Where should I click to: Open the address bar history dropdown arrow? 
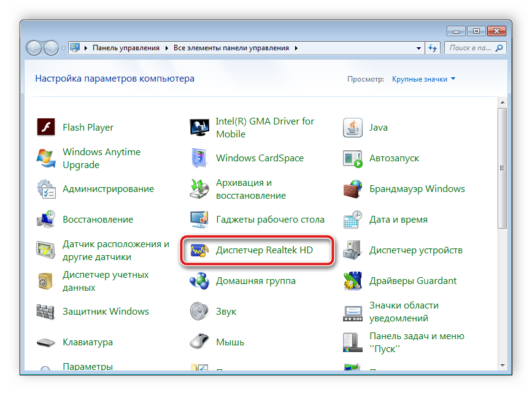click(x=419, y=48)
